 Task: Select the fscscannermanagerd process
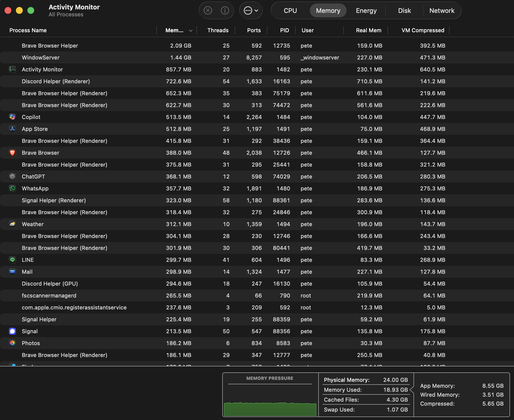click(257, 296)
